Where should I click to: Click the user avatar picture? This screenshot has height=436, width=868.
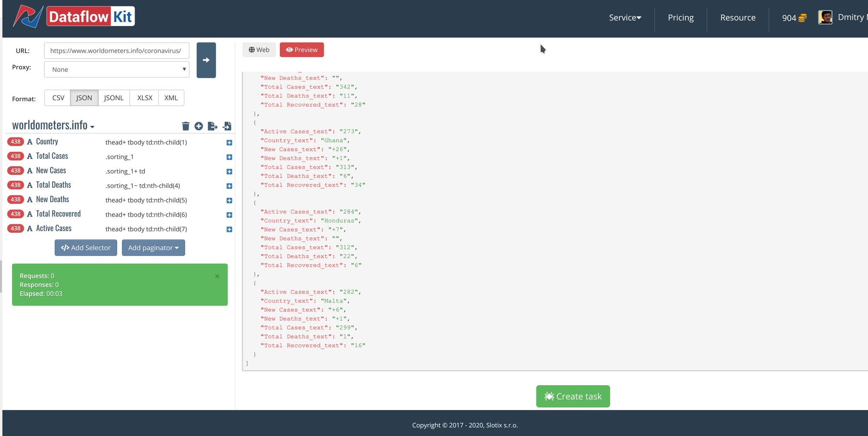point(825,17)
